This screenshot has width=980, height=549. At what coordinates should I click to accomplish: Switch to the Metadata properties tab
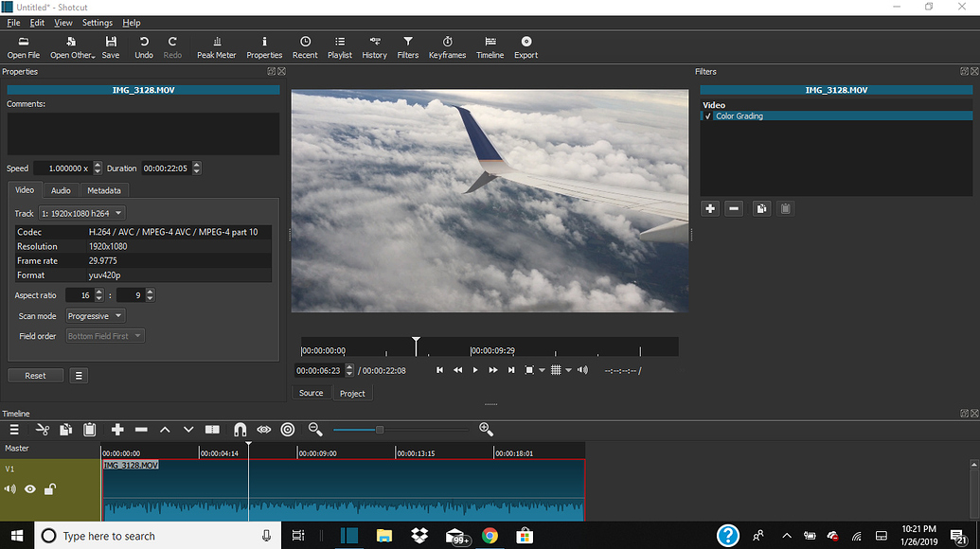(104, 190)
